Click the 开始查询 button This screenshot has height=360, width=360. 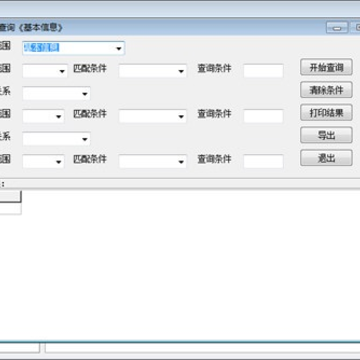coord(326,67)
